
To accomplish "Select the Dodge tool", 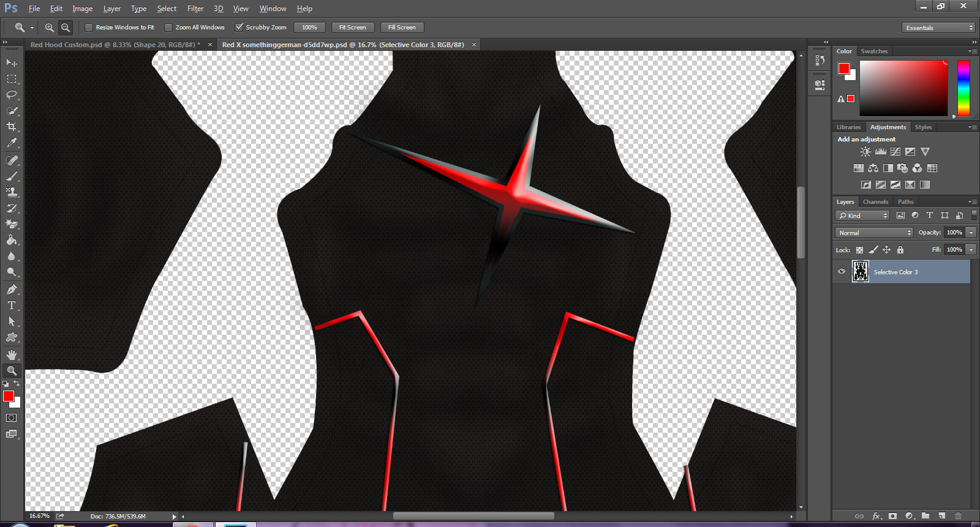I will click(x=12, y=272).
